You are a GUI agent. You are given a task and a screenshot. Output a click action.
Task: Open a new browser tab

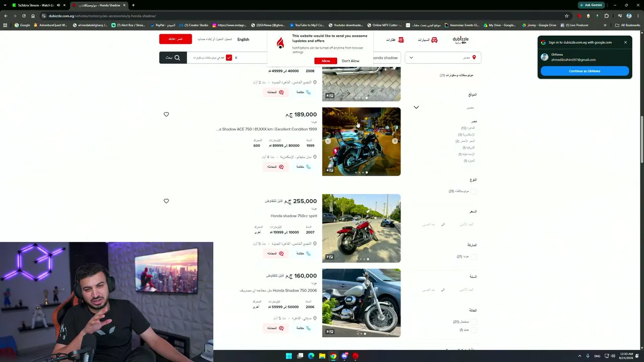point(133,5)
